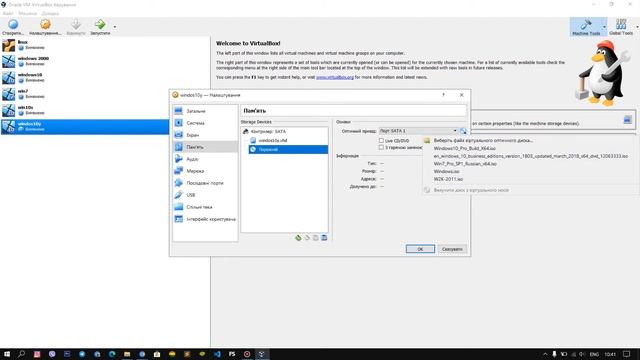Open the System settings category
Image resolution: width=640 pixels, height=360 pixels.
click(205, 123)
